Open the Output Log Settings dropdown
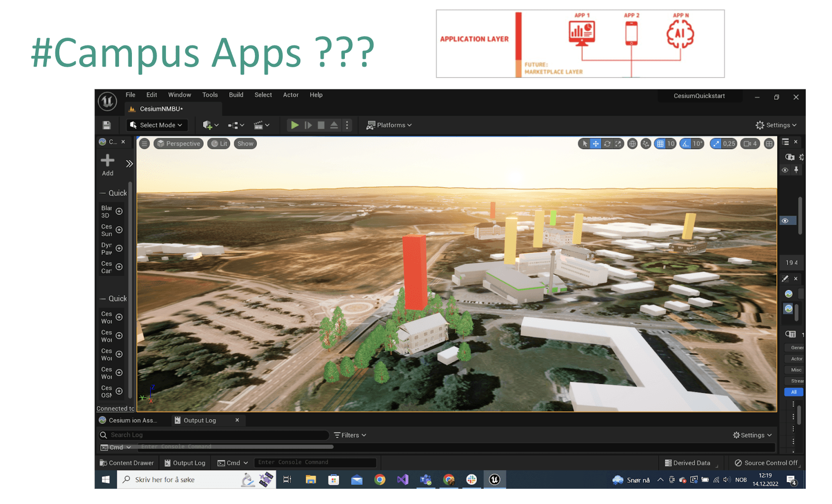This screenshot has height=504, width=832. click(x=752, y=435)
